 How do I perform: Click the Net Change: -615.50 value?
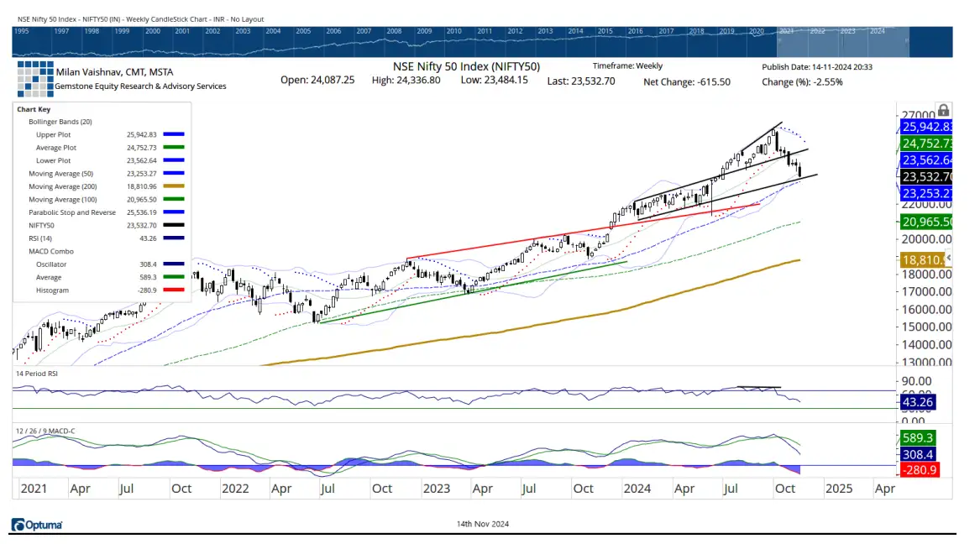click(x=687, y=81)
